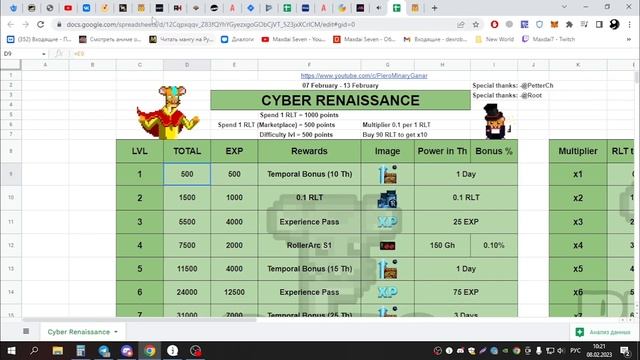
Task: Click the hamster hero mascot image
Action: pyautogui.click(x=168, y=112)
